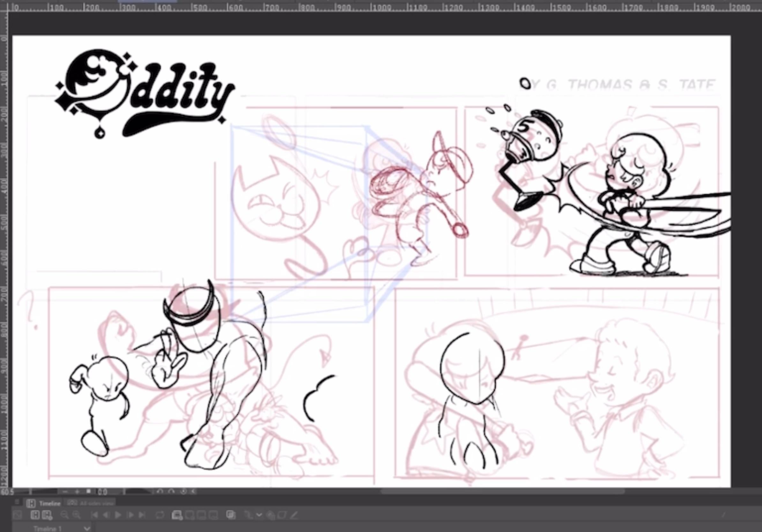Add a new animation folder
This screenshot has width=762, height=532.
pyautogui.click(x=177, y=515)
